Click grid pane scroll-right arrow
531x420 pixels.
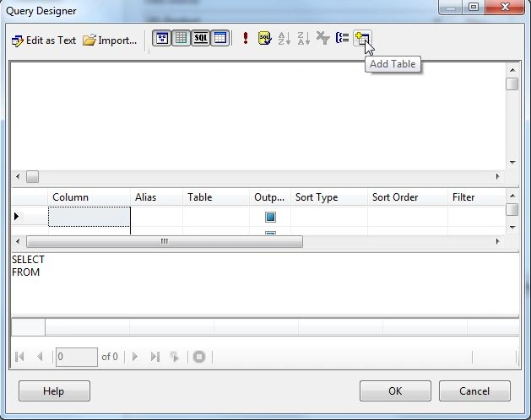497,242
